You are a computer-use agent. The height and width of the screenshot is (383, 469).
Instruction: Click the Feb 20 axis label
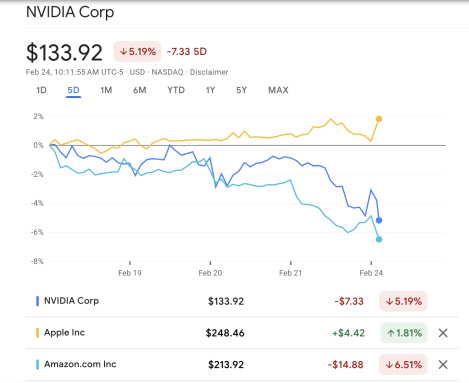click(210, 273)
